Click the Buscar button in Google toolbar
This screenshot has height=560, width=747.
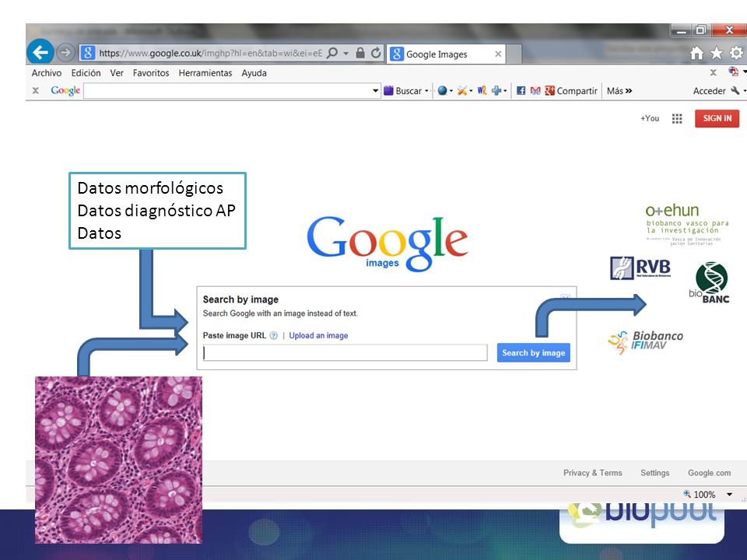403,90
